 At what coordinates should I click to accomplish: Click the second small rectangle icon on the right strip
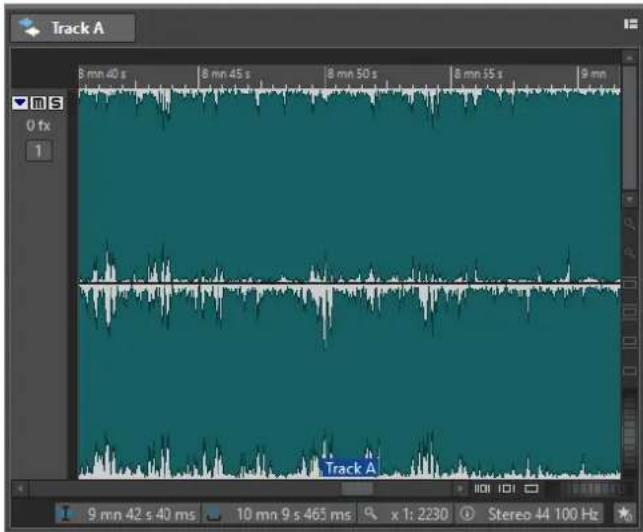[629, 312]
